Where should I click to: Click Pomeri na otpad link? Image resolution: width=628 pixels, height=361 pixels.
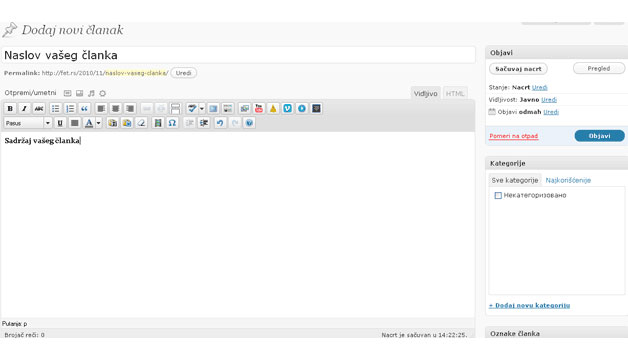click(x=513, y=136)
